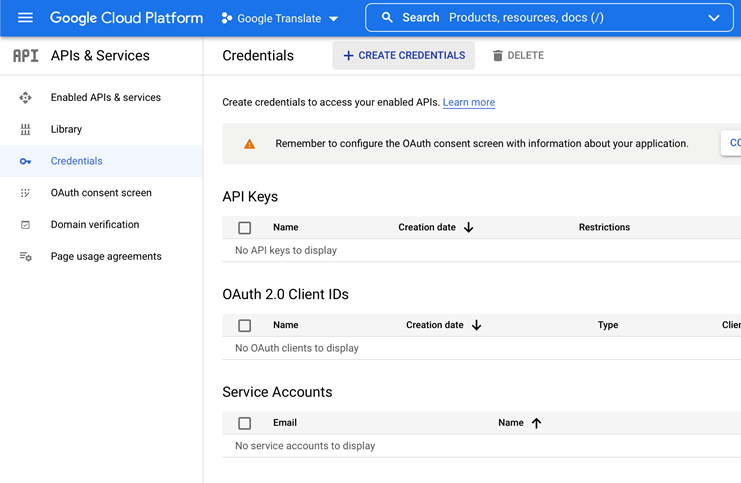Image resolution: width=741 pixels, height=483 pixels.
Task: Click the OAuth consent reminder message text
Action: [x=482, y=144]
